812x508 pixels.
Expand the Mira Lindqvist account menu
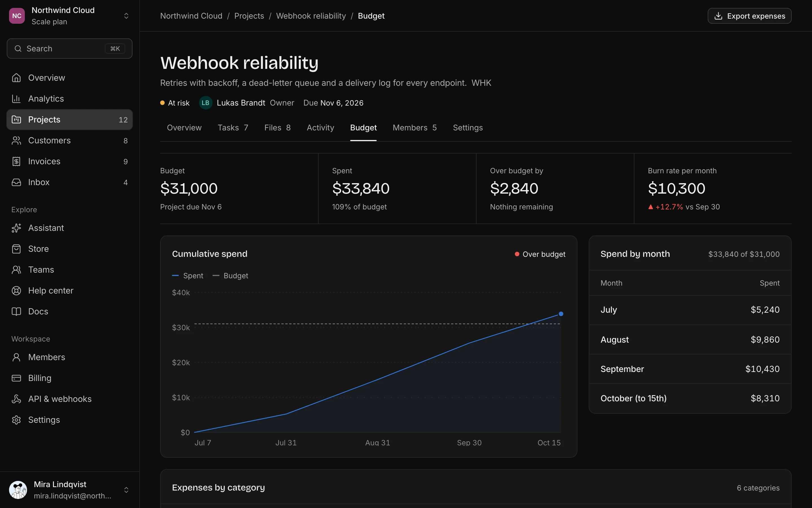[x=126, y=490]
